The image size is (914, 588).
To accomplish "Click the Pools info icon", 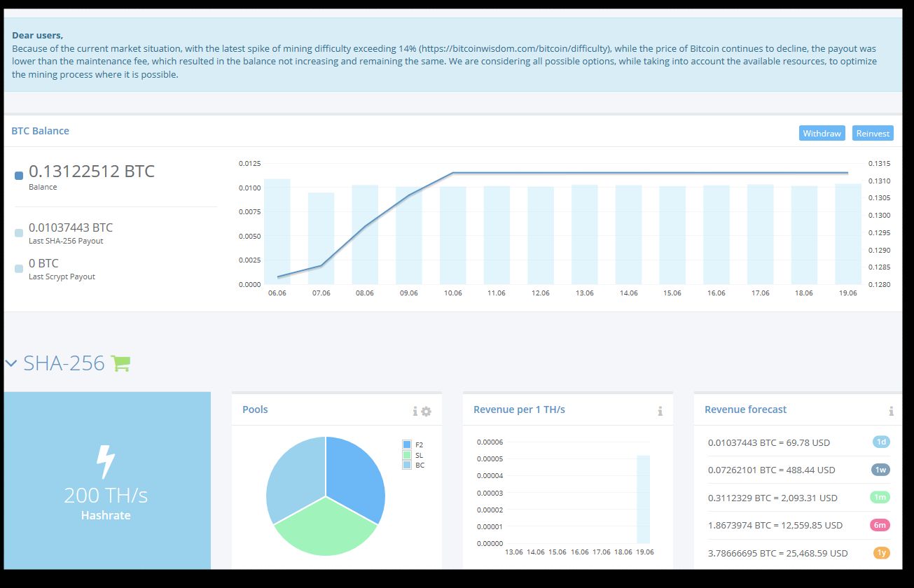I will click(x=415, y=411).
